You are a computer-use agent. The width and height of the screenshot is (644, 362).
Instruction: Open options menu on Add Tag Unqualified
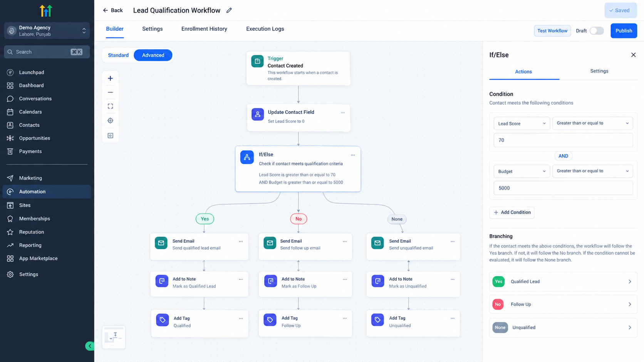(x=453, y=319)
